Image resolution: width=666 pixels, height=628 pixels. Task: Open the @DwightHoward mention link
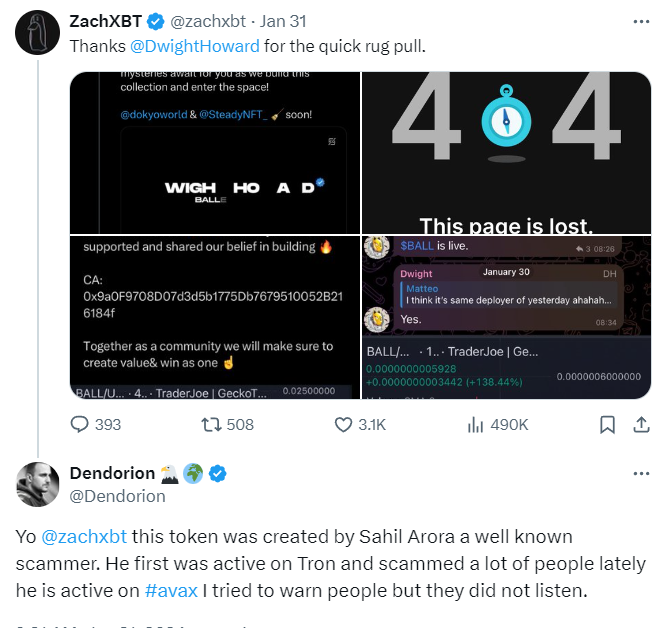195,46
